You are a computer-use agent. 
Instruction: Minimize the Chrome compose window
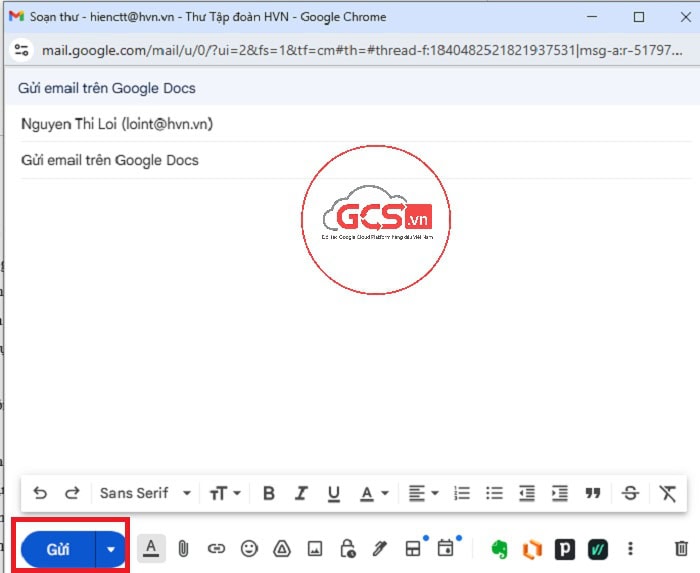tap(592, 17)
